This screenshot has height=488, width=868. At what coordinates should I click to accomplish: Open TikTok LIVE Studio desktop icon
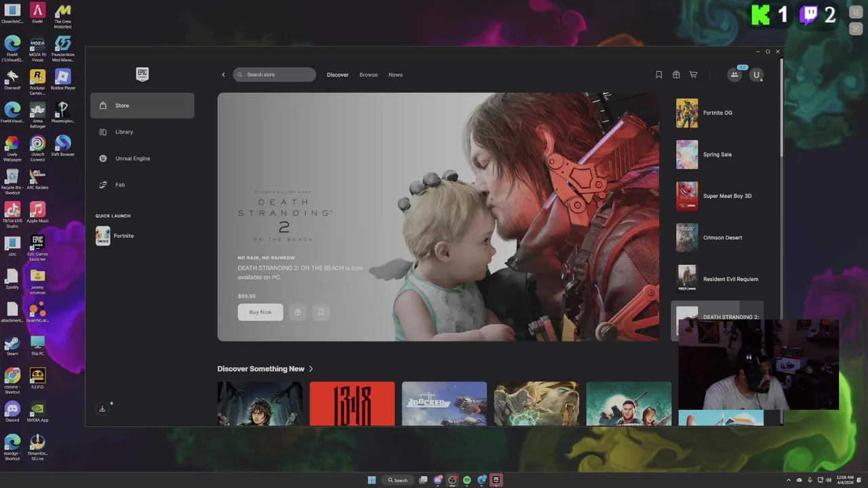[12, 215]
